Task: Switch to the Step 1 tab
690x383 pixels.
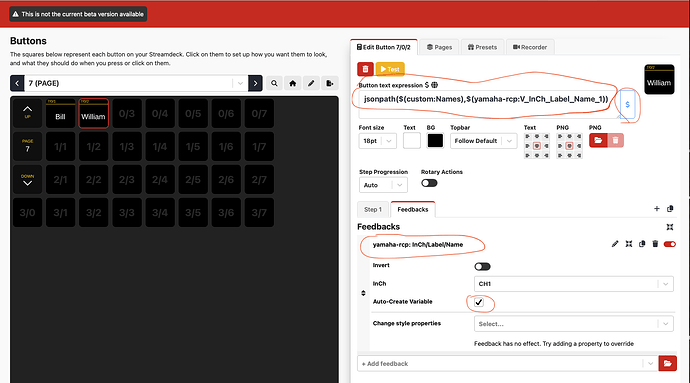Action: 373,210
